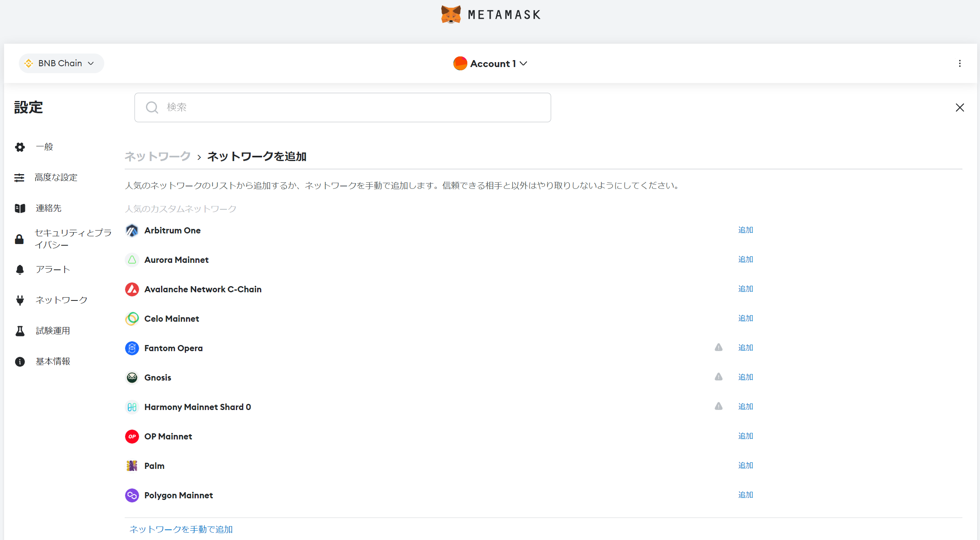Click the Fantom Opera warning triangle icon
This screenshot has height=540, width=980.
(718, 347)
